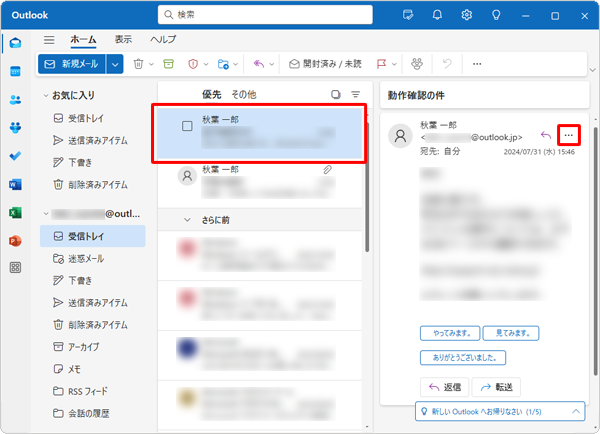Click the 検索 search field
The image size is (600, 434).
tap(265, 15)
